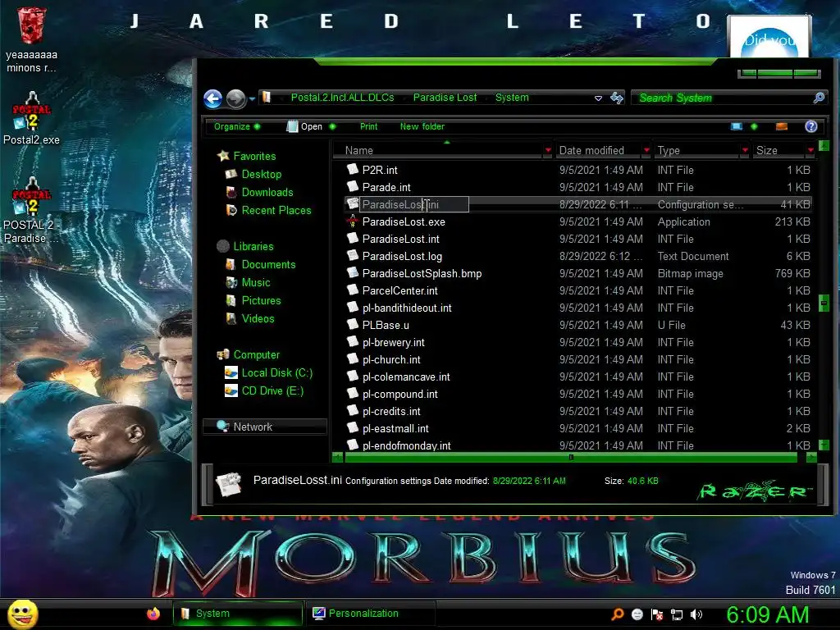Open the Postal2.exe desktop shortcut
The image size is (840, 630).
[x=32, y=118]
